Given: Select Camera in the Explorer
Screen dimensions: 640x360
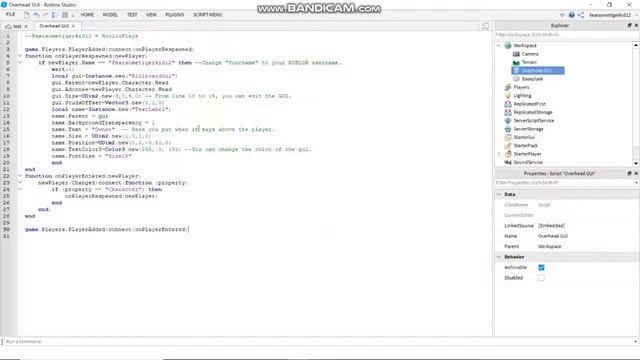Looking at the screenshot, I should (x=529, y=54).
